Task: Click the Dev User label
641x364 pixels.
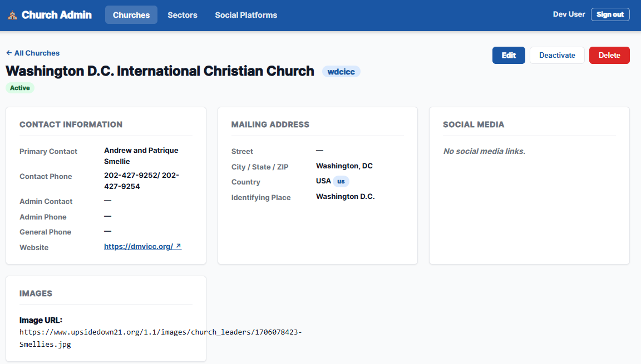Action: pos(569,14)
